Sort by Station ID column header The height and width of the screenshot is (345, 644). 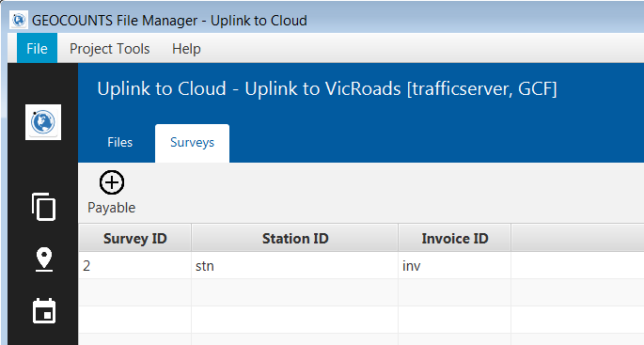click(x=295, y=238)
